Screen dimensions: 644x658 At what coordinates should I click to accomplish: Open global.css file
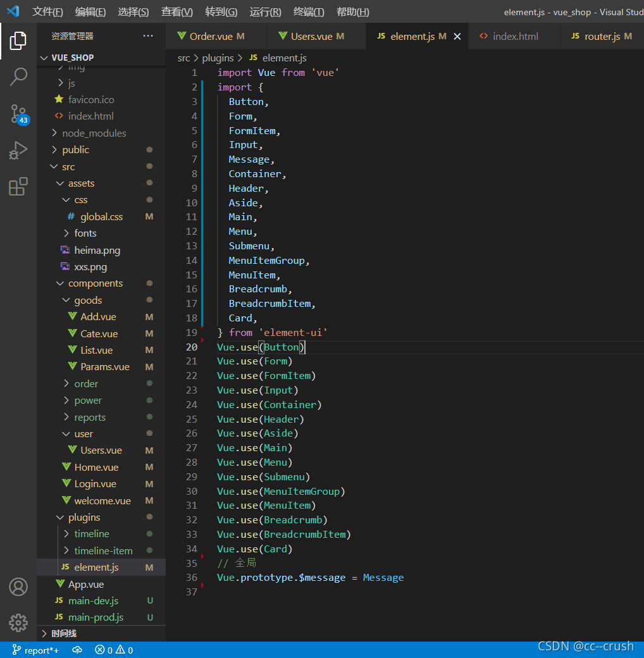(x=101, y=216)
